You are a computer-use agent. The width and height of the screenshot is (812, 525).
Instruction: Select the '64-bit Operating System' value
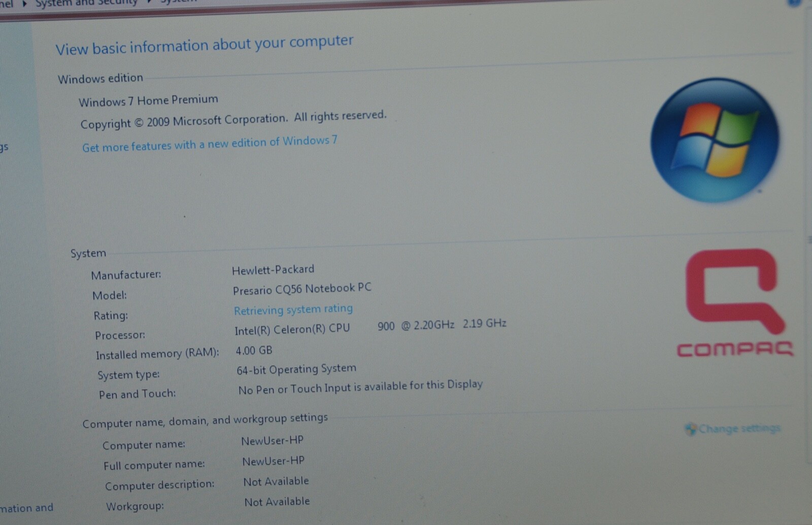[296, 369]
